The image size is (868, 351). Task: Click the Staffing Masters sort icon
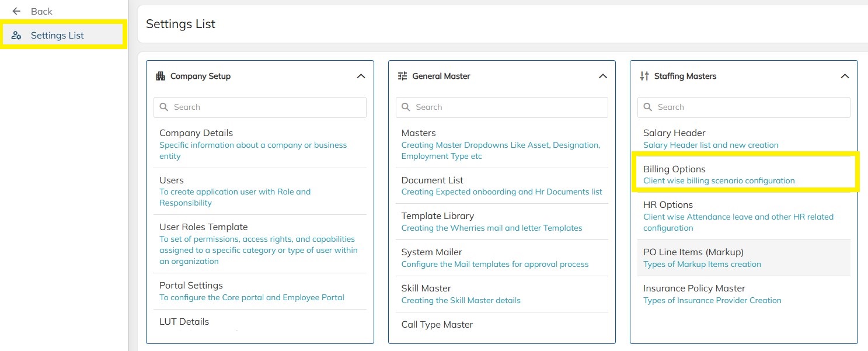644,76
